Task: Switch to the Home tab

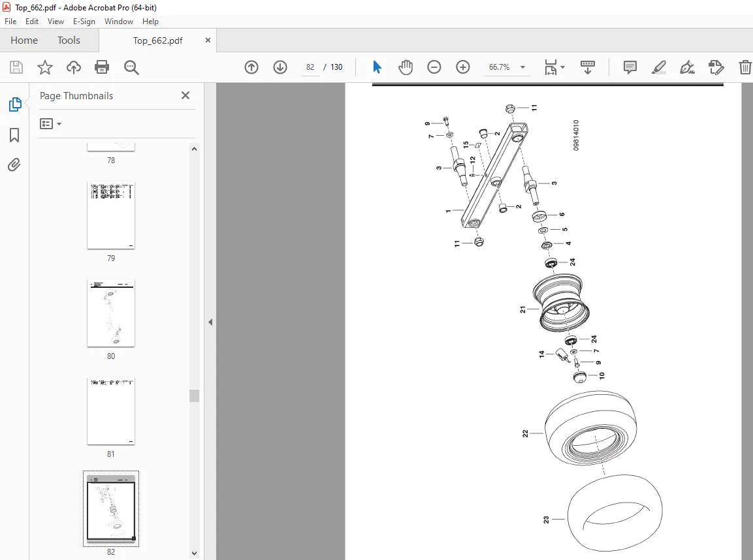Action: click(24, 40)
